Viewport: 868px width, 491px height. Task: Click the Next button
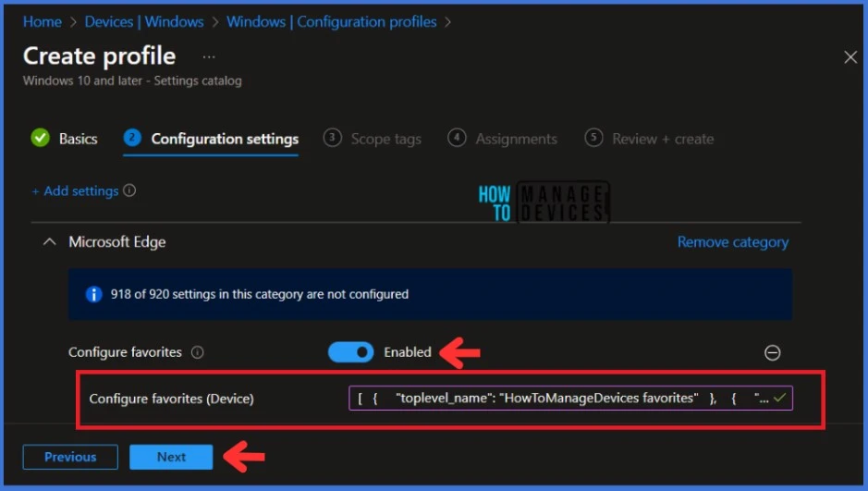pos(171,457)
